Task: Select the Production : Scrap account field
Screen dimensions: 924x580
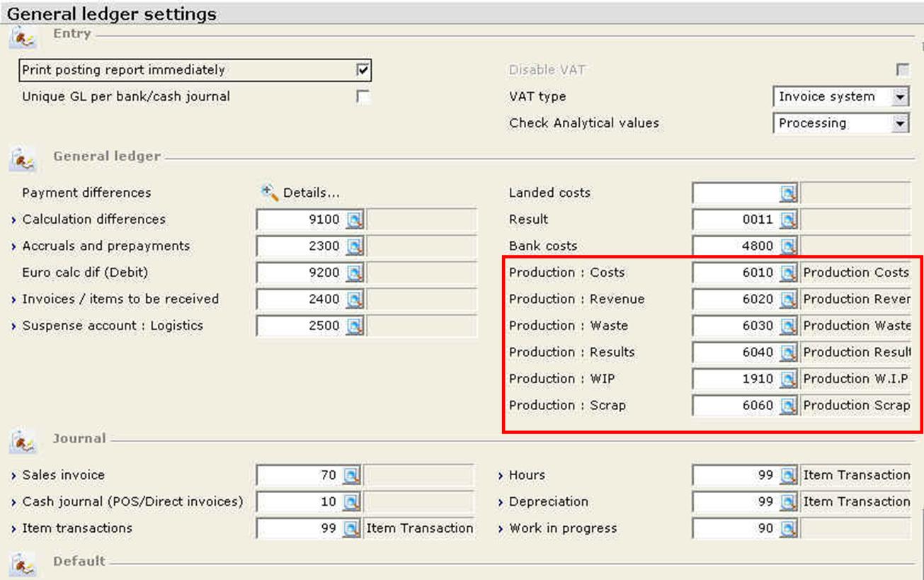Action: tap(734, 406)
